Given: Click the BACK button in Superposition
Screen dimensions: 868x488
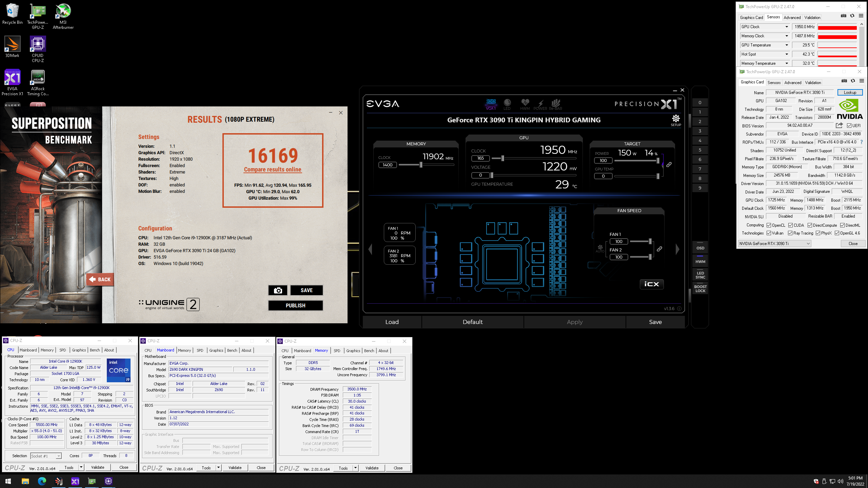Looking at the screenshot, I should pos(100,279).
